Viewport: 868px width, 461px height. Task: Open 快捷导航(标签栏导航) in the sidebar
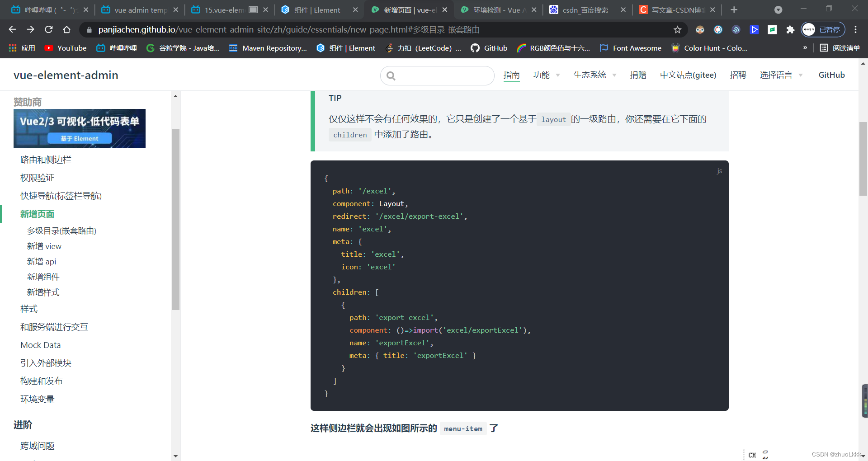(x=61, y=196)
